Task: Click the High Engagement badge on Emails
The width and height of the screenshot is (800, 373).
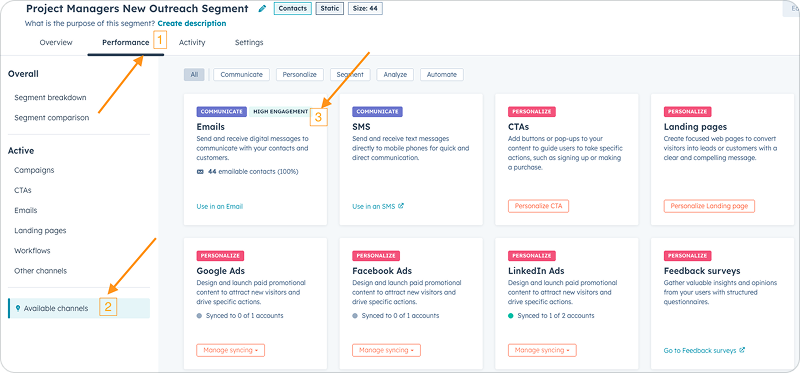Action: 281,112
